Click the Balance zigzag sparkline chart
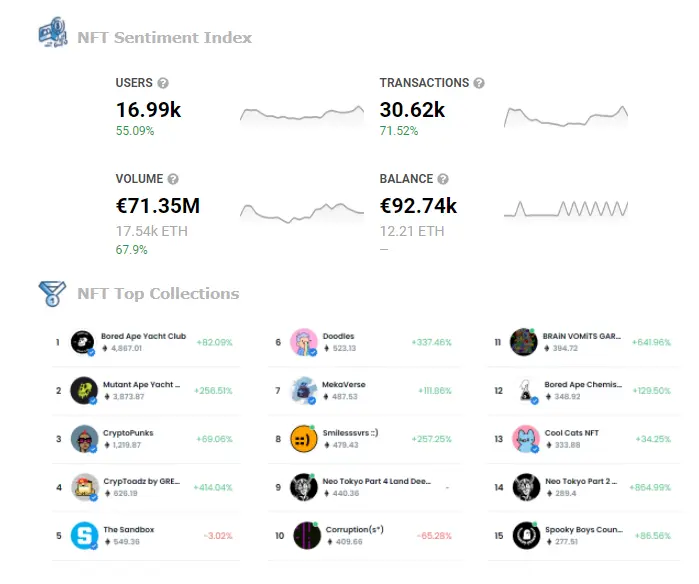699x584 pixels. tap(566, 209)
